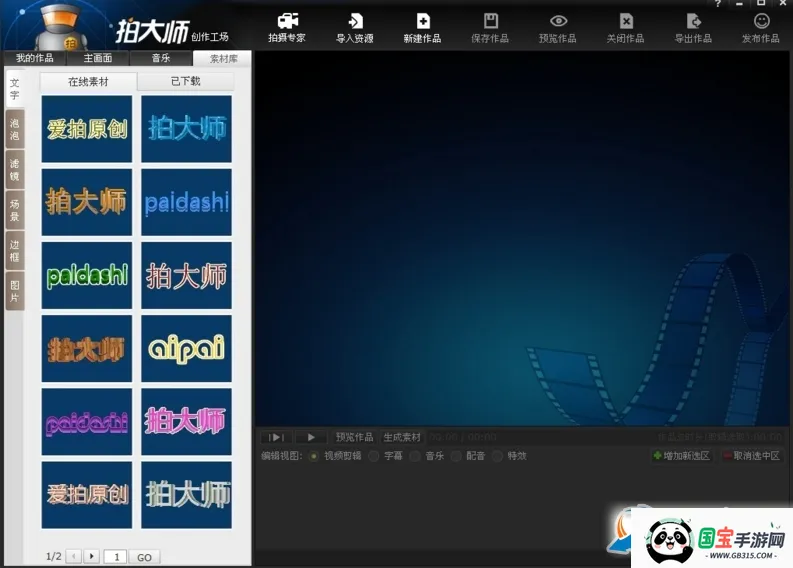Click the 导入资源 import icon

[355, 27]
